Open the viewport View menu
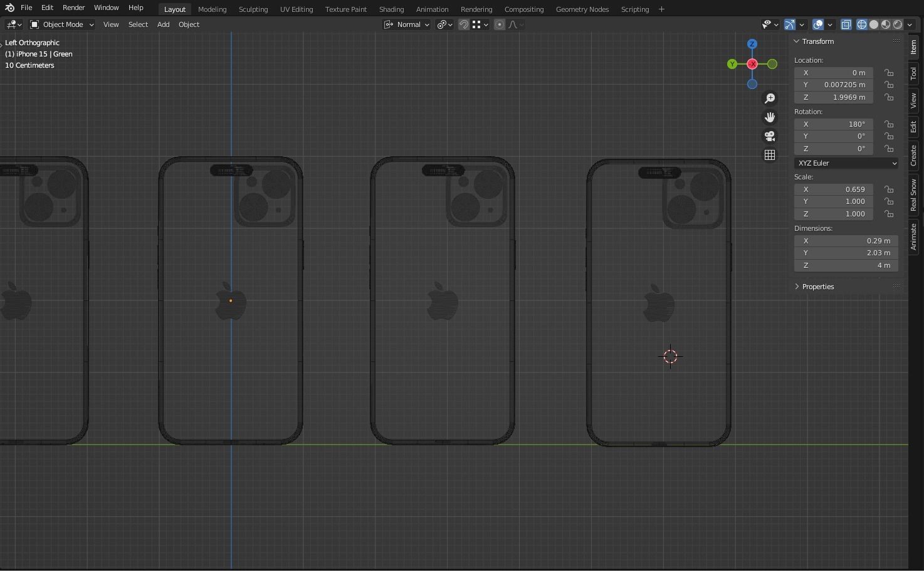The height and width of the screenshot is (572, 924). [111, 24]
